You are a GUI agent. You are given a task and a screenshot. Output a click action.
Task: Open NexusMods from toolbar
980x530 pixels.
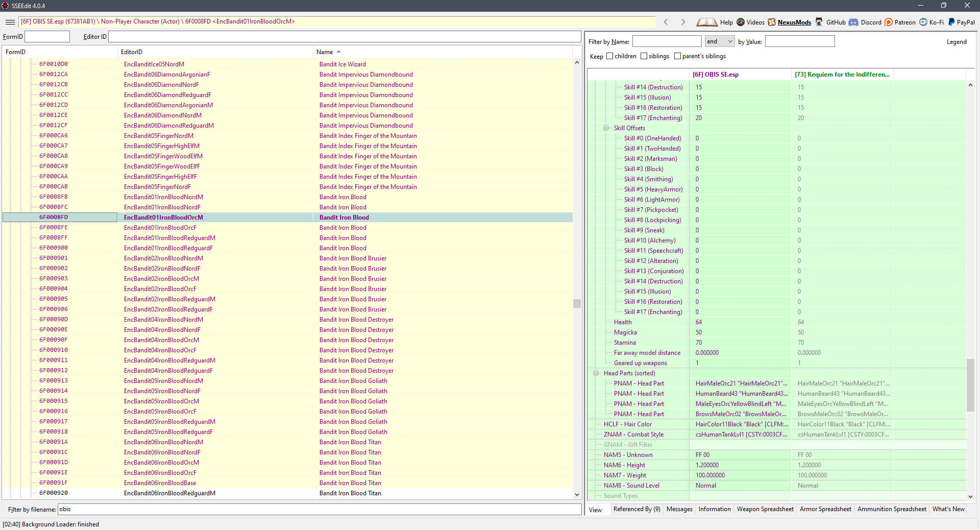coord(789,22)
